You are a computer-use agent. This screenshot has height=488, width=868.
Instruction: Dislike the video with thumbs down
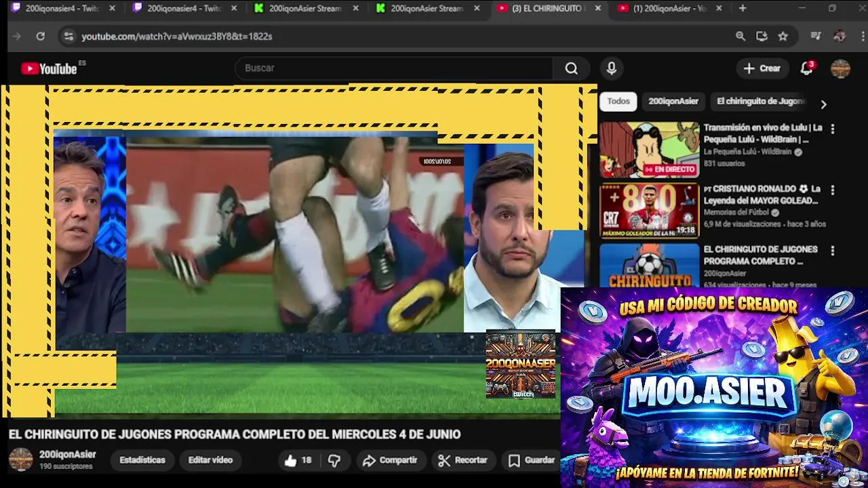tap(334, 460)
